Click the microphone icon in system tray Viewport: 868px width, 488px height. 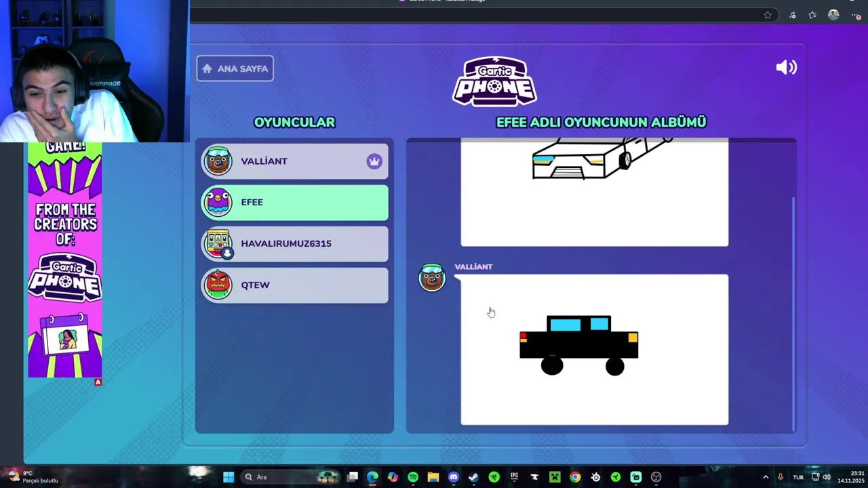781,477
